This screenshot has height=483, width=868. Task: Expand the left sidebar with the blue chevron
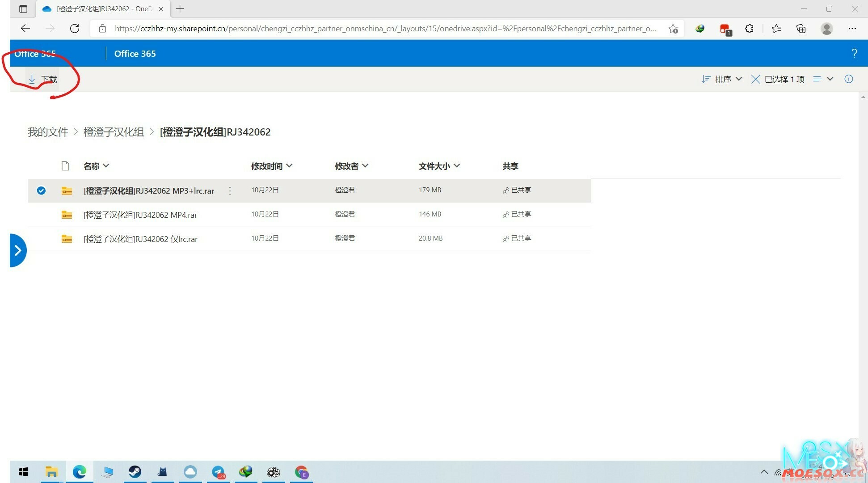coord(18,250)
